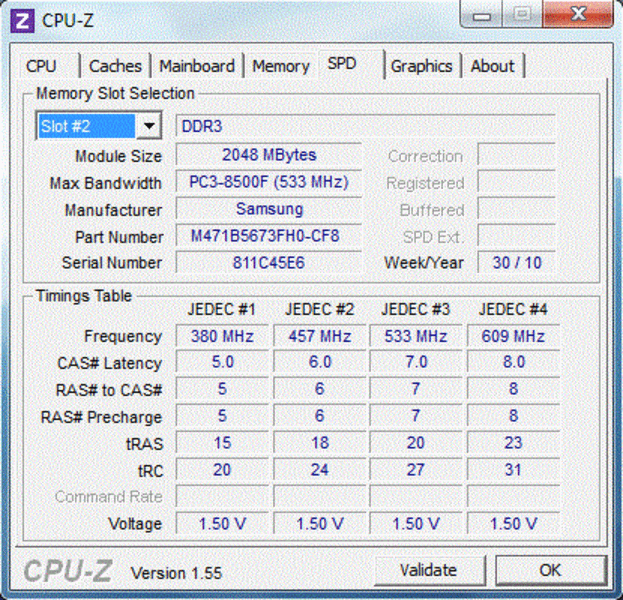Go to the Graphics tab
Image resolution: width=623 pixels, height=600 pixels.
422,66
